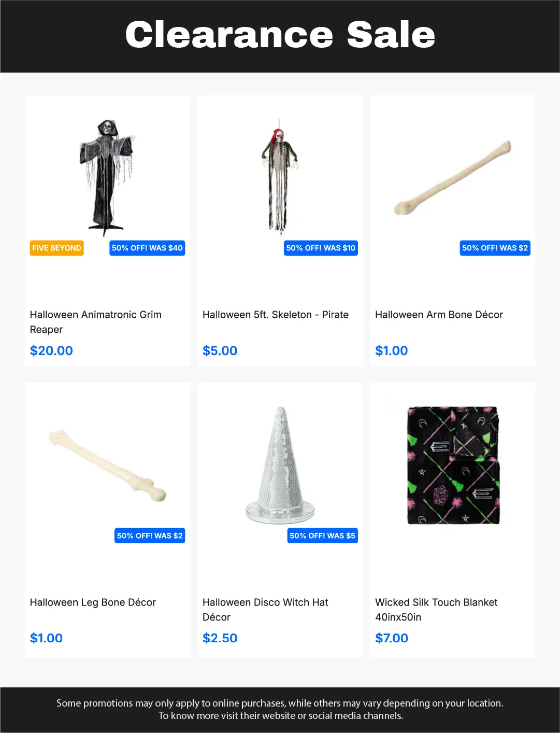
Task: Open the Grim Reaper product image
Action: [107, 177]
